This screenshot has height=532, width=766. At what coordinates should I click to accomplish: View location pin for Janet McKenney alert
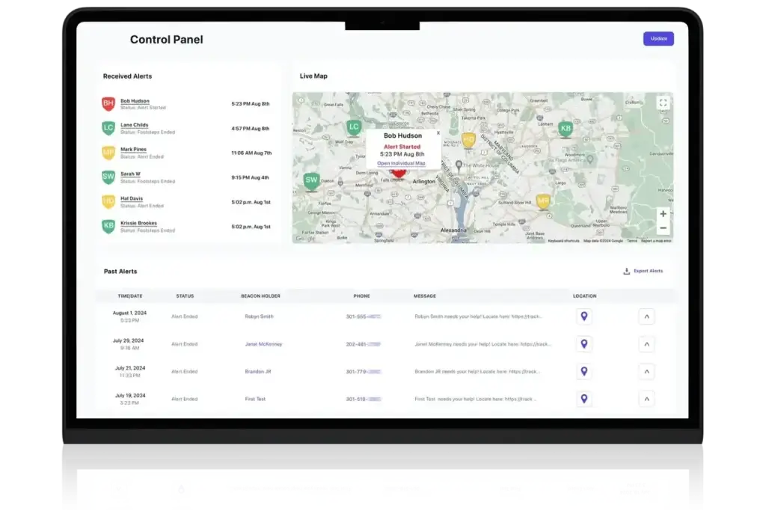click(583, 344)
